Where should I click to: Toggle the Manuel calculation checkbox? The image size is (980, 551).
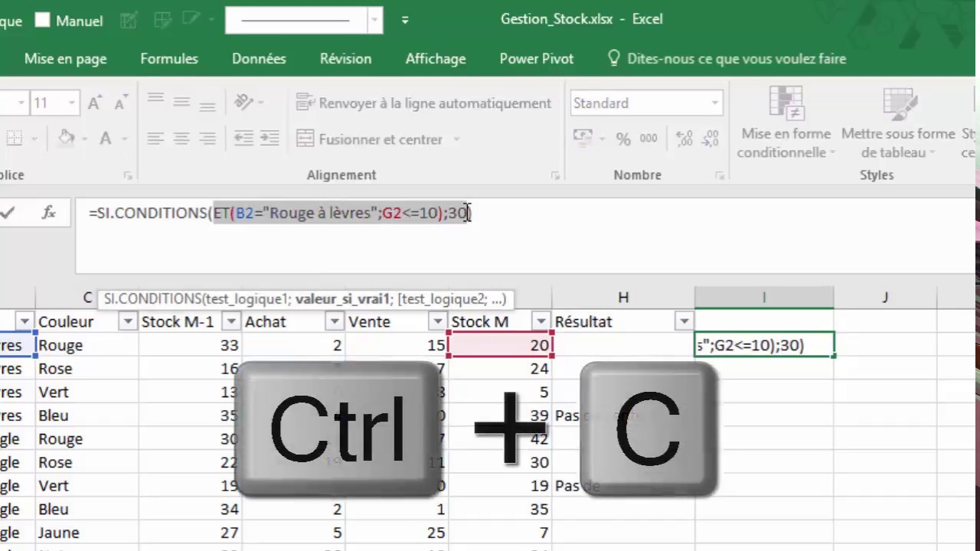(x=43, y=21)
